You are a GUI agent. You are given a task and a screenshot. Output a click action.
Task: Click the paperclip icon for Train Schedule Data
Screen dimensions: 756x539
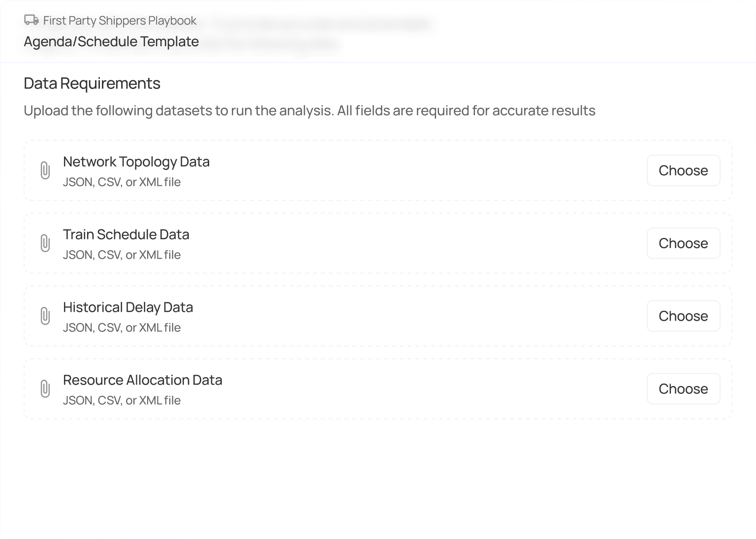pos(46,243)
